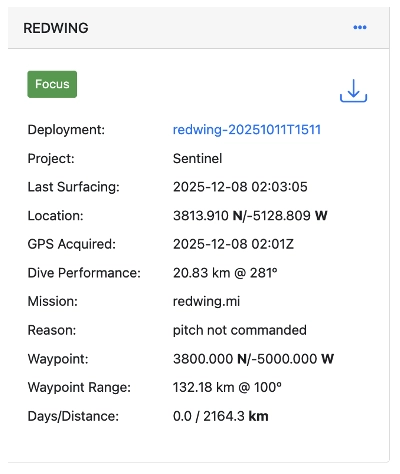The image size is (400, 474).
Task: Click the green Focus button
Action: click(52, 84)
